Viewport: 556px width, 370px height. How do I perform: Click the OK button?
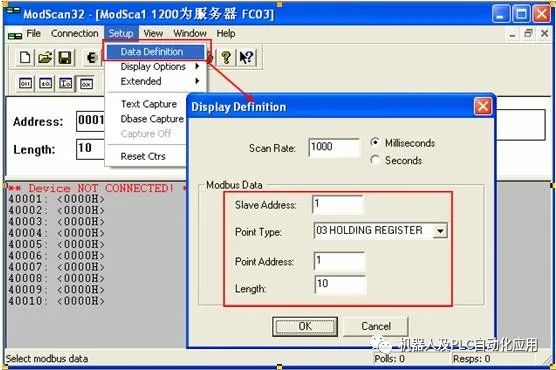[305, 327]
